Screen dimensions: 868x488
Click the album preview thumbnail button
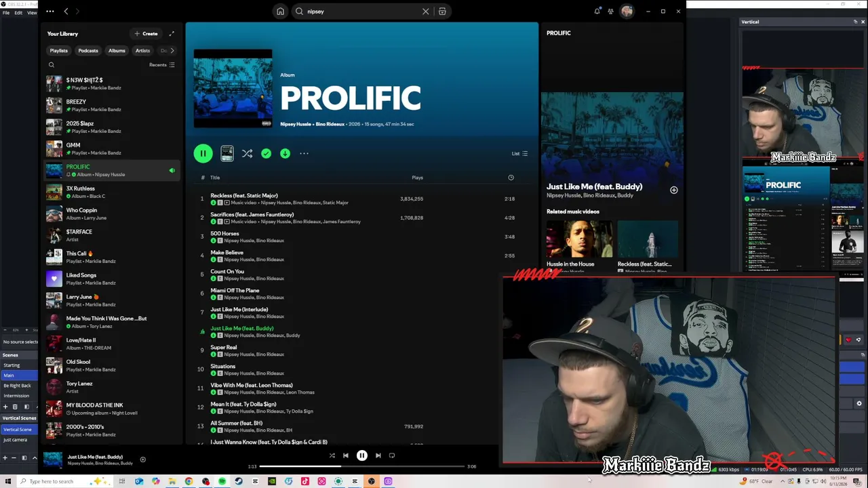point(227,154)
